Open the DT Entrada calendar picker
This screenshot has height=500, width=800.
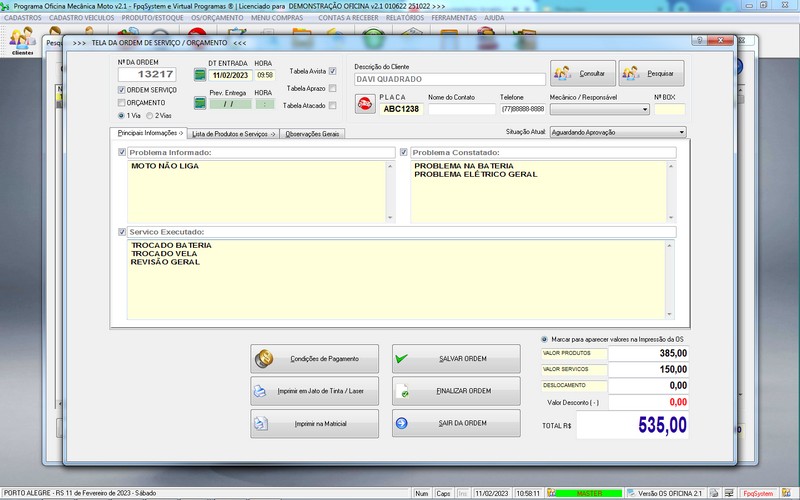click(x=200, y=75)
